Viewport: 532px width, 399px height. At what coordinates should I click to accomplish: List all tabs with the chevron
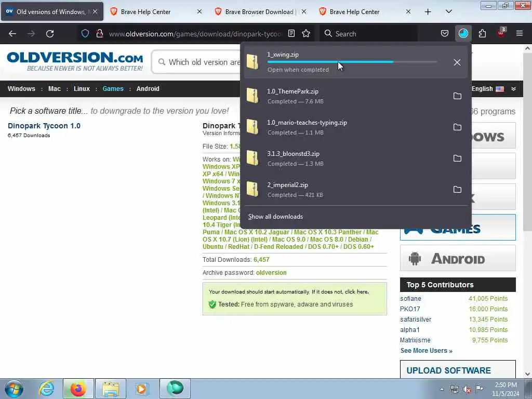448,12
